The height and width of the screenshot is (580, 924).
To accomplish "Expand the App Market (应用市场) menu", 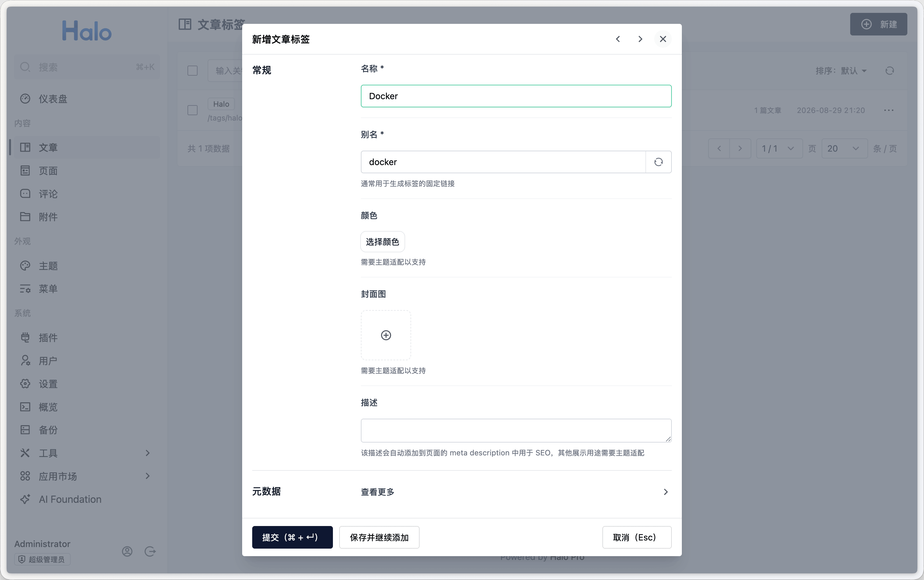I will point(87,476).
